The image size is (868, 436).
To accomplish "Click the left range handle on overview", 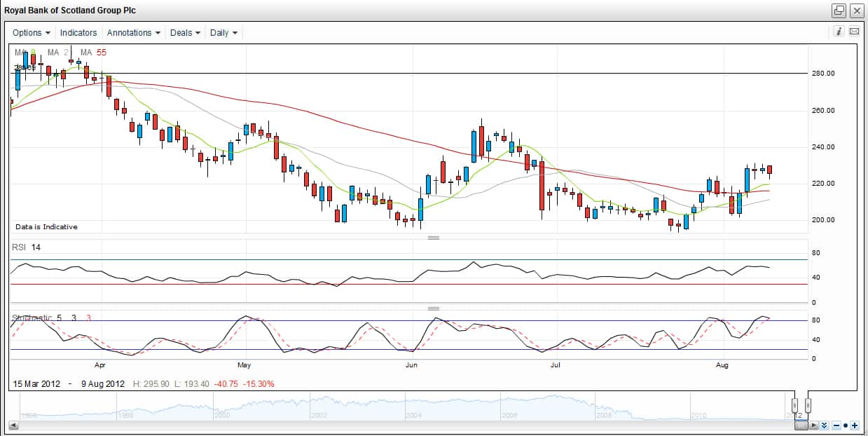I will (795, 405).
